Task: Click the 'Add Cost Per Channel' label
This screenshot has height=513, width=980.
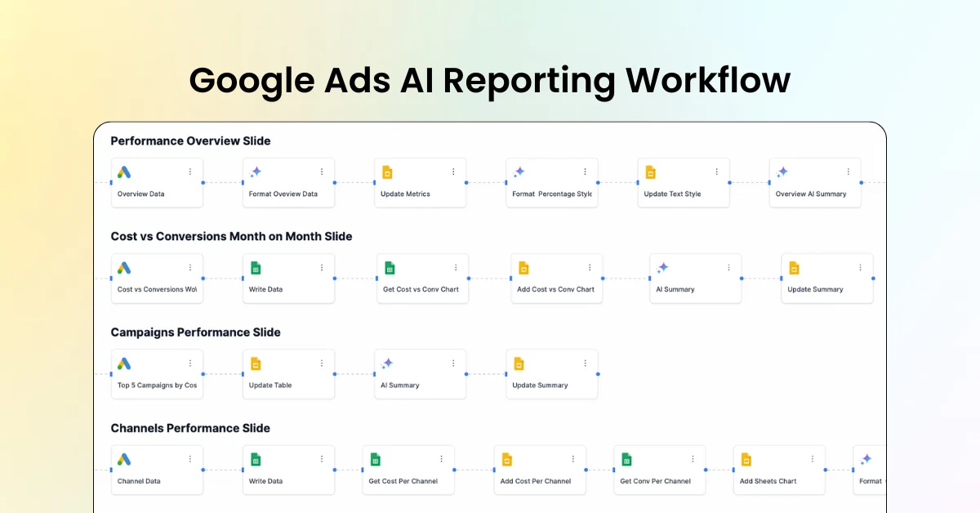Action: tap(536, 481)
